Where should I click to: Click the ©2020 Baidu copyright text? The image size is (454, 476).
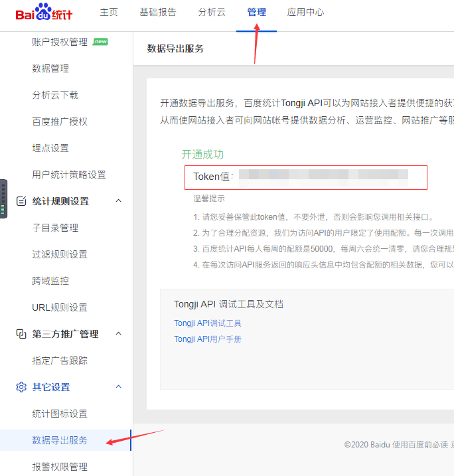coord(367,445)
